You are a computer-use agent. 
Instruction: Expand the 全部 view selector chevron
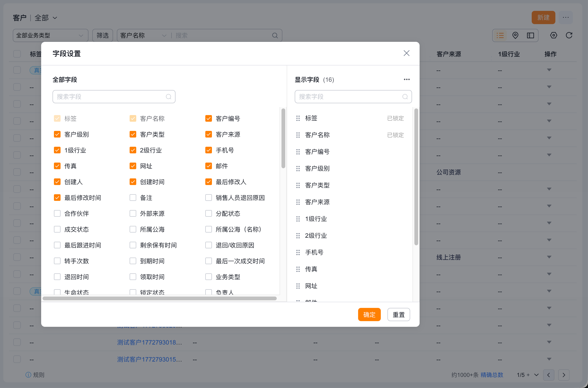[x=55, y=18]
